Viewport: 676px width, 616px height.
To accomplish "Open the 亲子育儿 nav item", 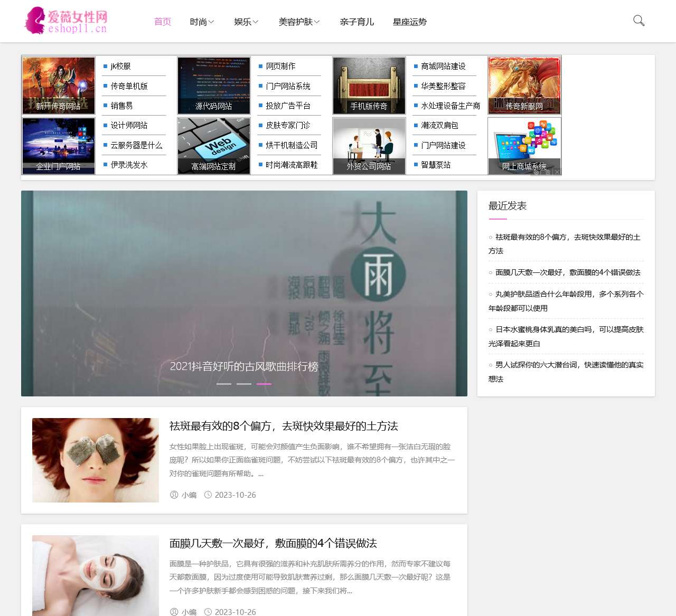I will coord(357,22).
